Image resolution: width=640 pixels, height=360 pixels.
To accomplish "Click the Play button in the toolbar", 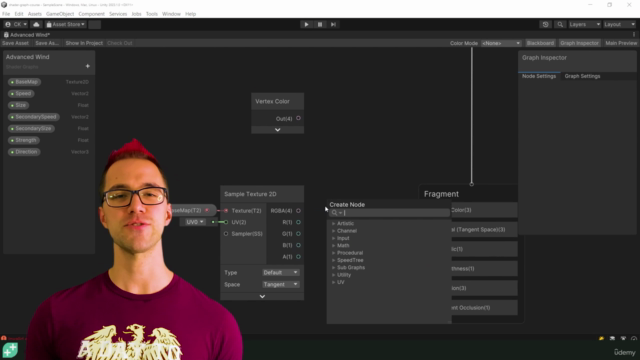I will click(306, 24).
